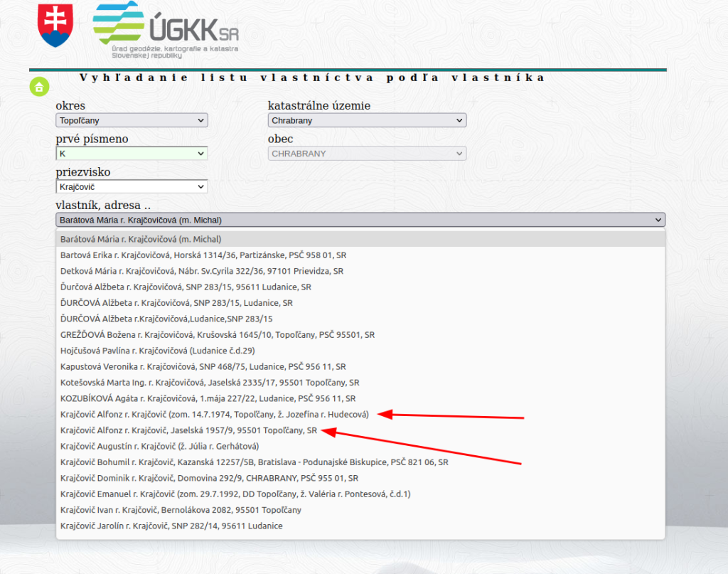Choose Detková Mária from Prievidza
Viewport: 728px width, 574px height.
202,271
